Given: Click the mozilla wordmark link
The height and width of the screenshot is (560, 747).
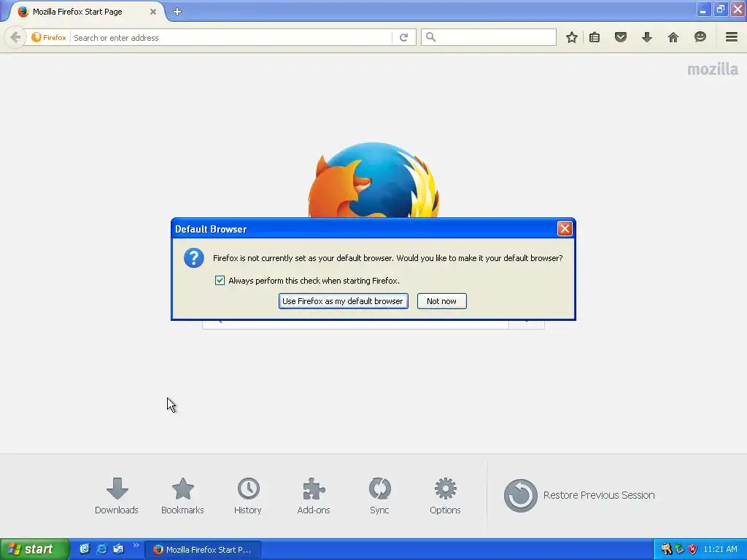Looking at the screenshot, I should pos(712,69).
